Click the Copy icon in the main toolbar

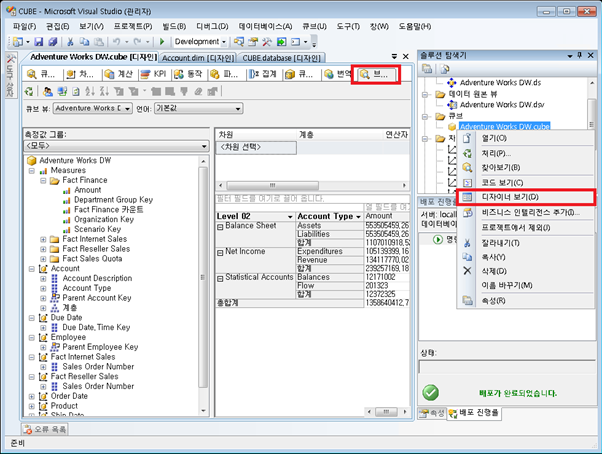tap(84, 41)
